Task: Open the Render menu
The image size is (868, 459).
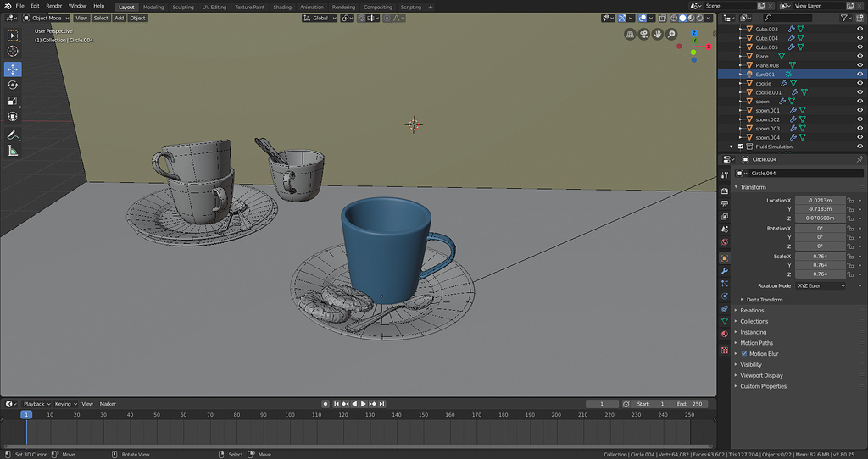Action: click(53, 6)
